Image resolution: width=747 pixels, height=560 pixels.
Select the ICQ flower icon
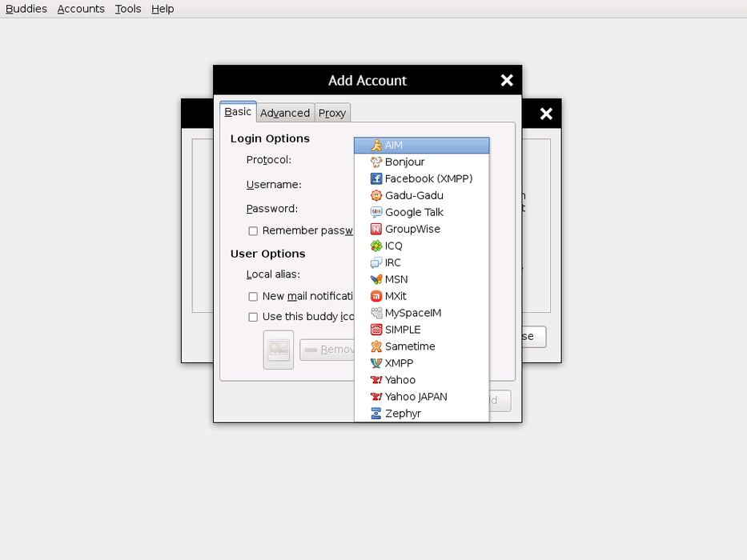[x=376, y=246]
